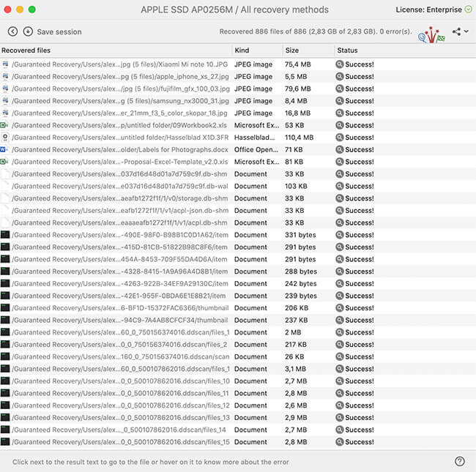Click the 79,6 MB size cell
Image resolution: width=476 pixels, height=472 pixels.
(x=298, y=89)
